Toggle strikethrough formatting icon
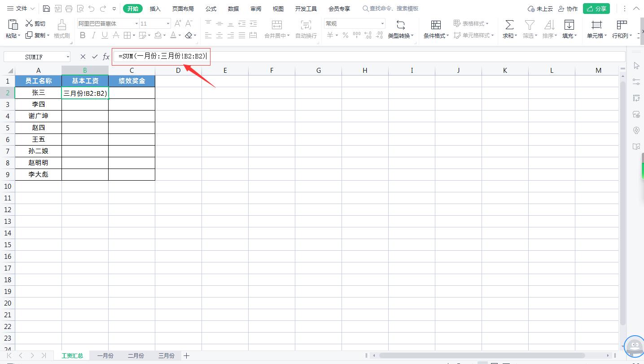The width and height of the screenshot is (644, 364). click(116, 35)
